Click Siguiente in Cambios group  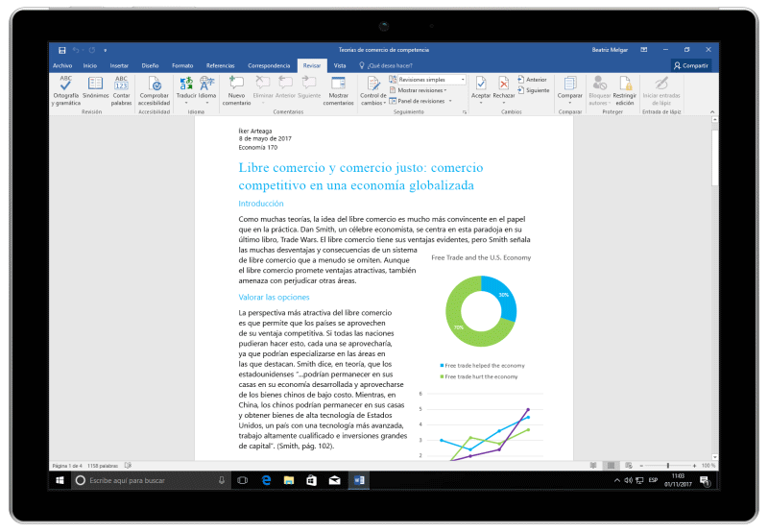pos(534,90)
